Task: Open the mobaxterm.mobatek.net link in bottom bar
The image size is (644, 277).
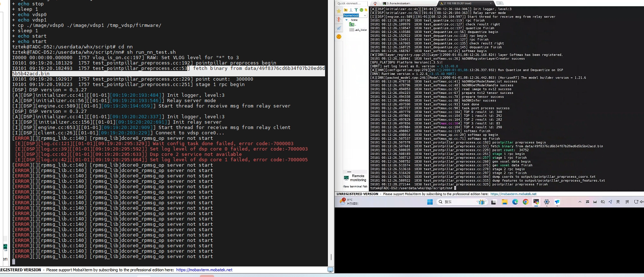Action: coord(513,194)
